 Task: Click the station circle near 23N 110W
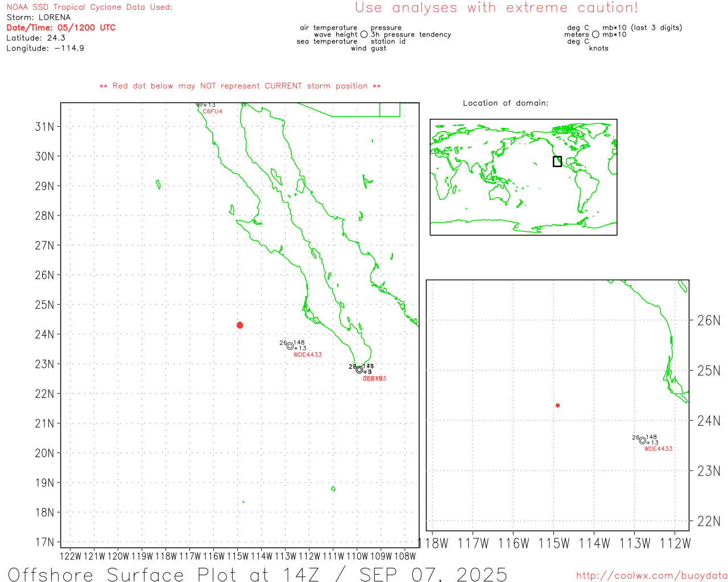pos(359,370)
